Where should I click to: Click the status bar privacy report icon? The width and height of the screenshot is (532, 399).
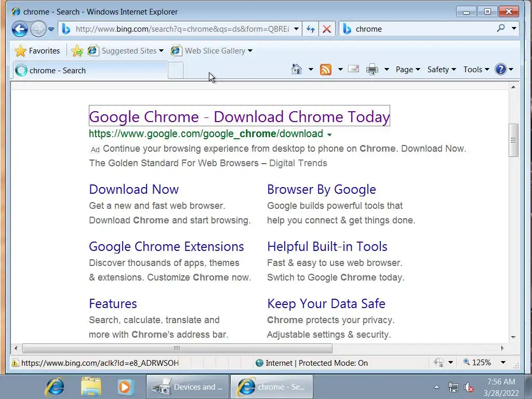[438, 363]
